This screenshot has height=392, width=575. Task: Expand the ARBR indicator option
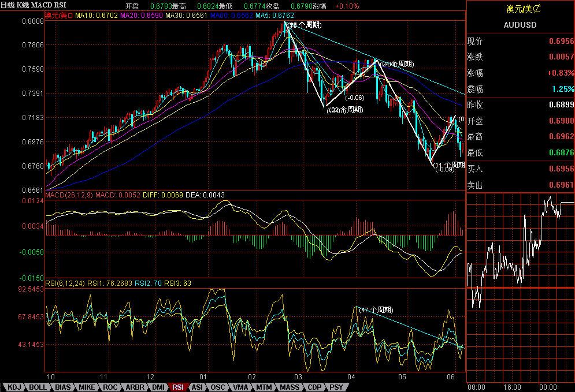133,387
